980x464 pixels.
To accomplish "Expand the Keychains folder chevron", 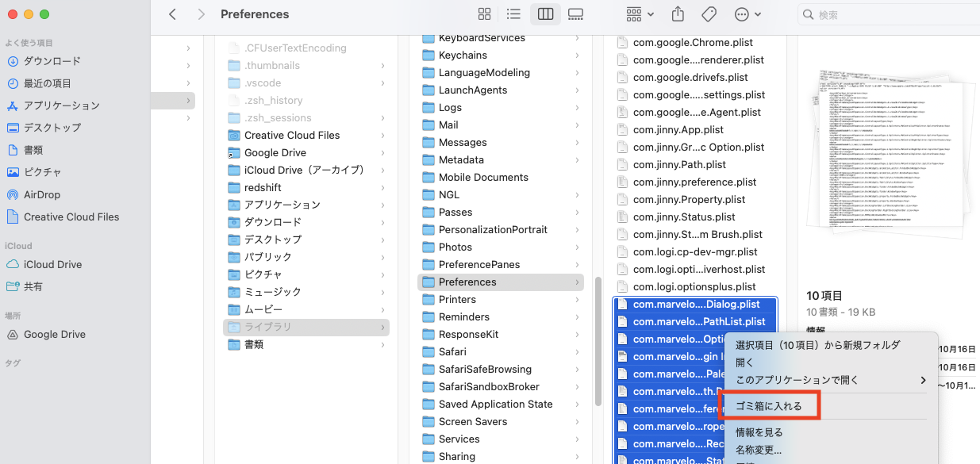I will point(577,56).
